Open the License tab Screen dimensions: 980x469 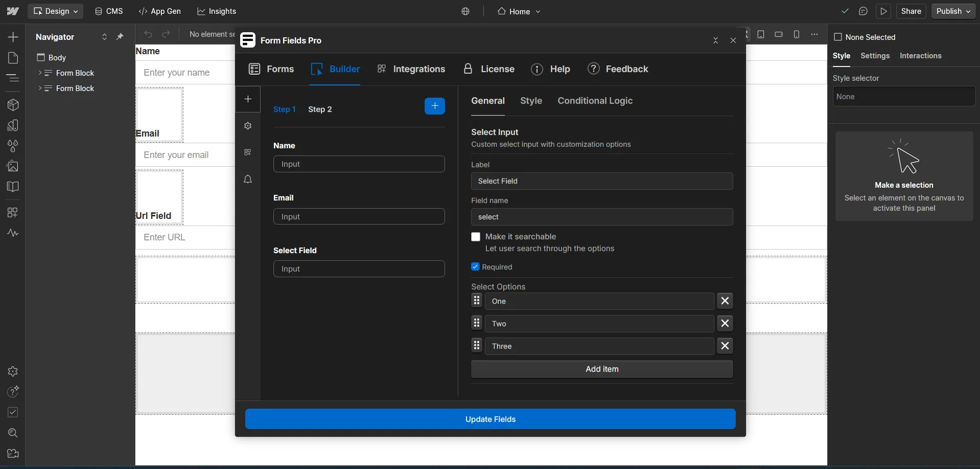click(x=489, y=69)
